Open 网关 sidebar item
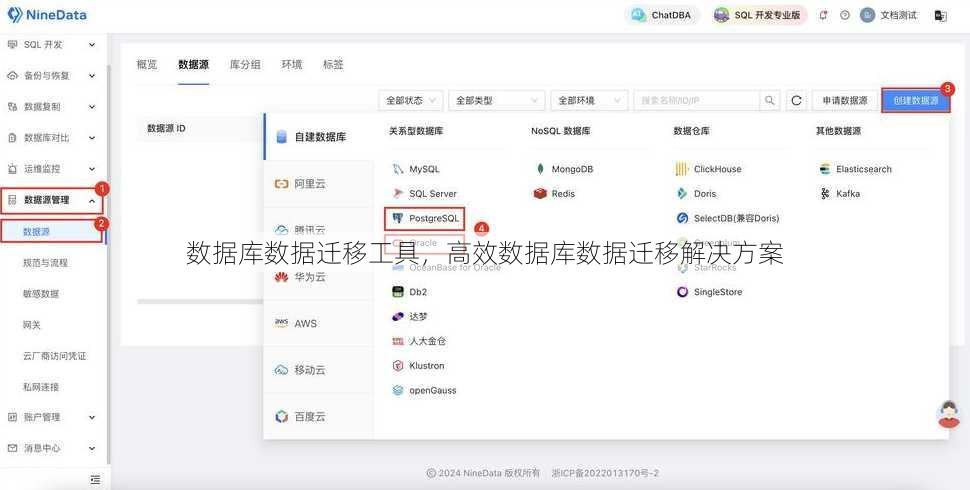 tap(32, 325)
